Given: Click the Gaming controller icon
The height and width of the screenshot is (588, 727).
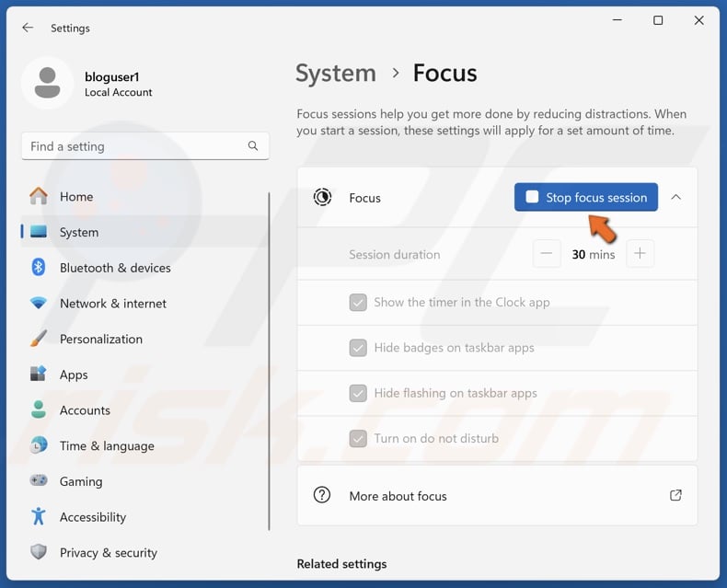Looking at the screenshot, I should 39,480.
